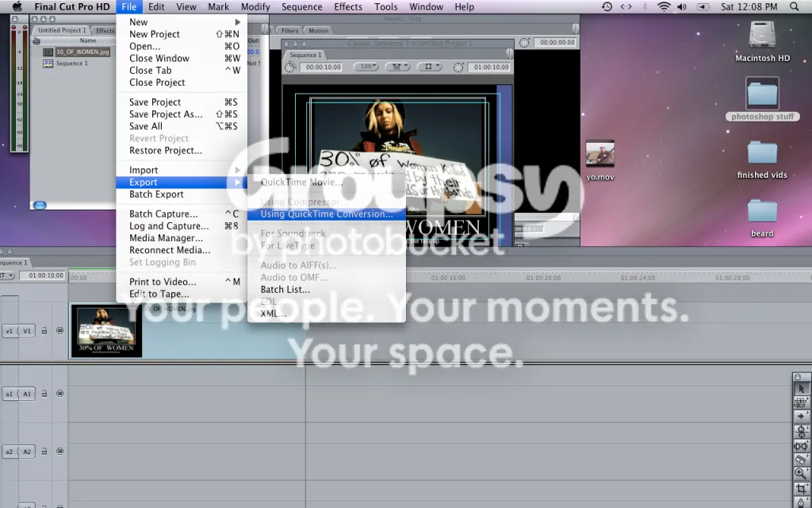Select the Edit Selection tool in tool palette
The width and height of the screenshot is (812, 508).
click(801, 402)
